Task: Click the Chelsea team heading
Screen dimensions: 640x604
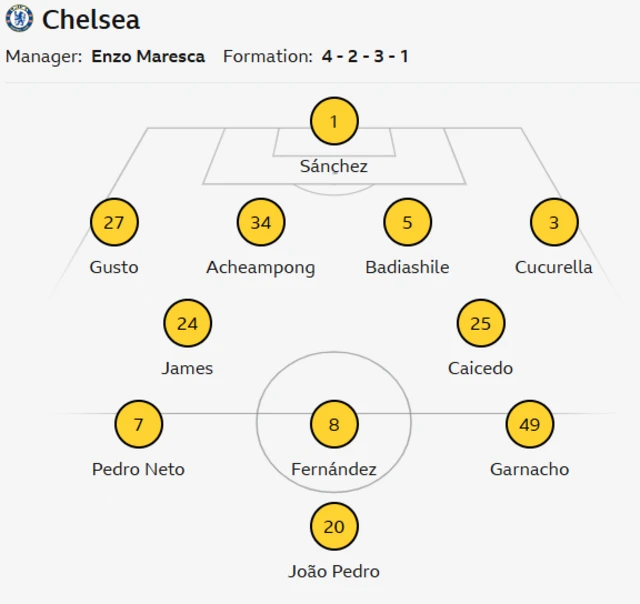Action: coord(91,19)
